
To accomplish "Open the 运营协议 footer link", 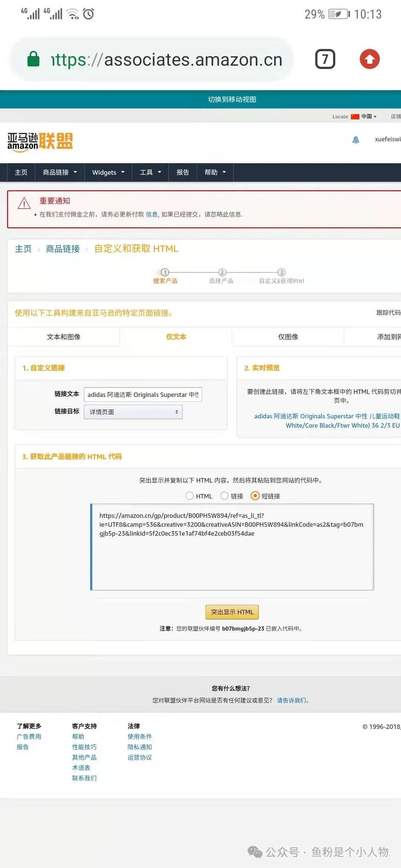I will (x=140, y=757).
